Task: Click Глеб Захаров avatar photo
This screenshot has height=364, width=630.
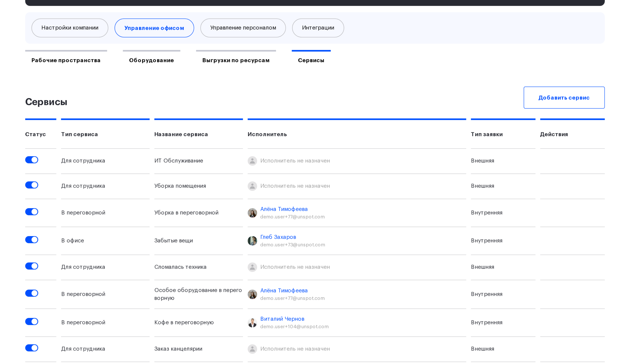Action: (252, 241)
